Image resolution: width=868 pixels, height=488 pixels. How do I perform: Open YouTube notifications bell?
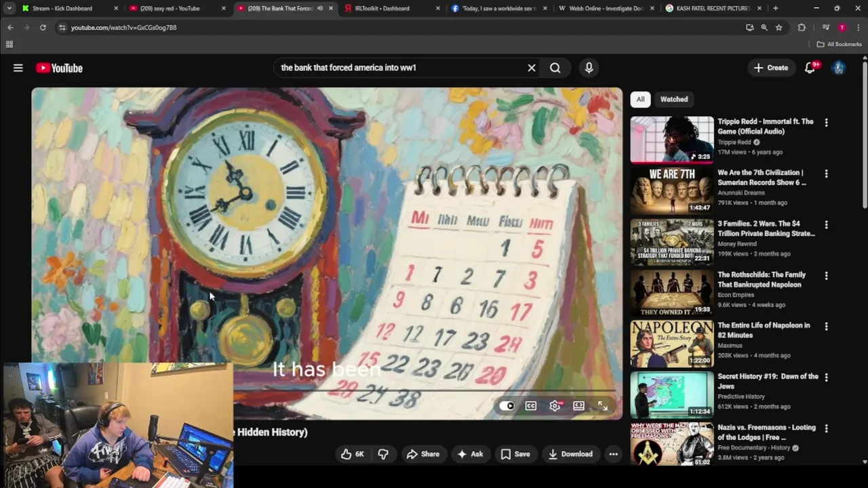[x=810, y=68]
